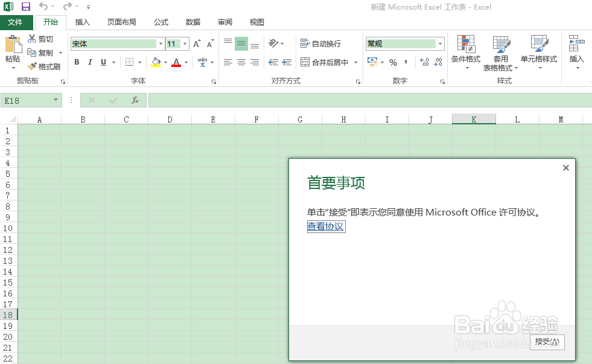This screenshot has width=592, height=364.
Task: Click the 接受(A) button
Action: [547, 342]
